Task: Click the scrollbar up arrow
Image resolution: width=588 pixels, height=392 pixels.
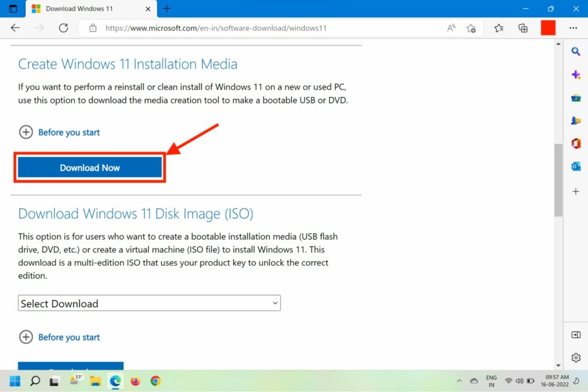Action: [558, 44]
